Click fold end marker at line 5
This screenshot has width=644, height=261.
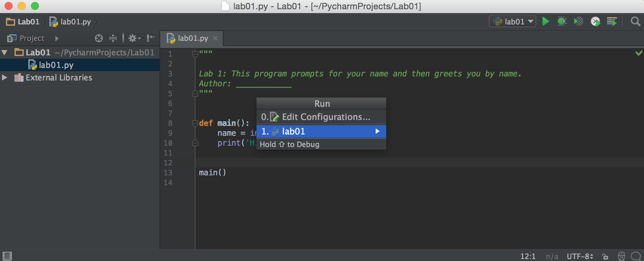click(195, 94)
